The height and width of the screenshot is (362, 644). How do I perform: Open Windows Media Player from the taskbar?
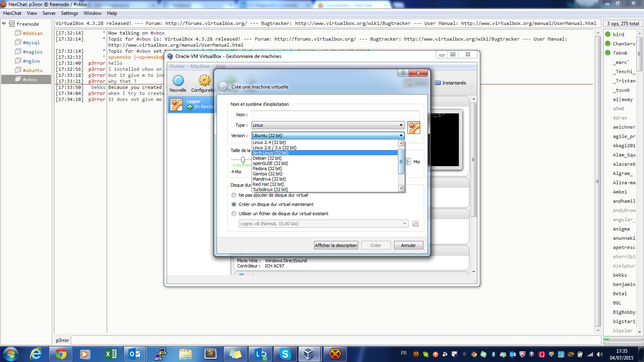pyautogui.click(x=86, y=354)
